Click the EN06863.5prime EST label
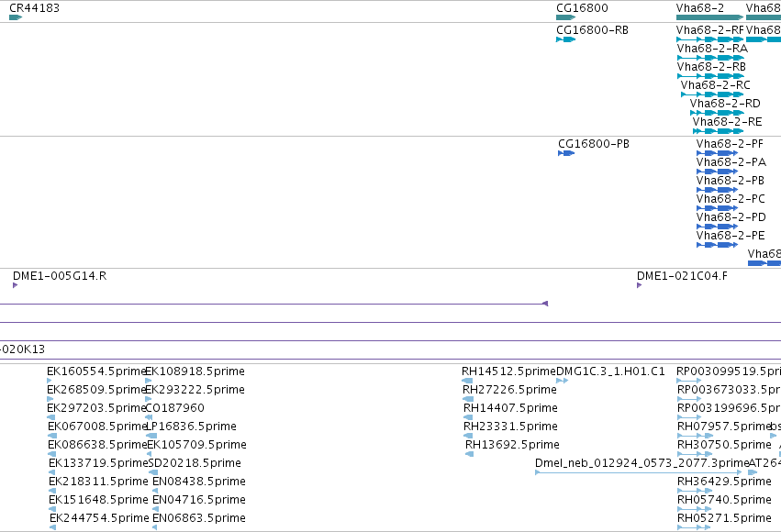 (199, 518)
